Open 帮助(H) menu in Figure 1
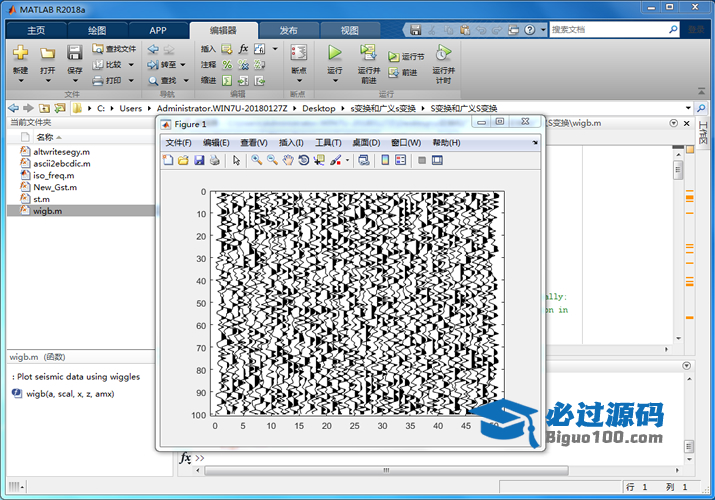 pos(446,143)
